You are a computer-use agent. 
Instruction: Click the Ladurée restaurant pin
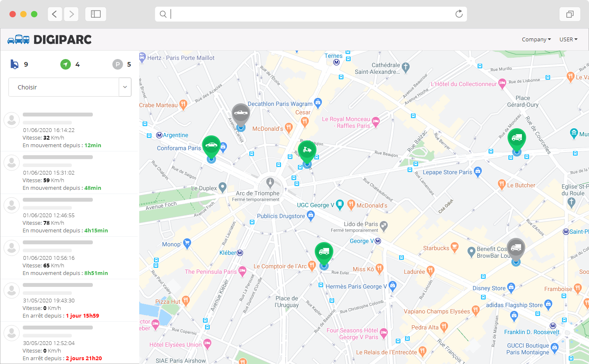[430, 271]
